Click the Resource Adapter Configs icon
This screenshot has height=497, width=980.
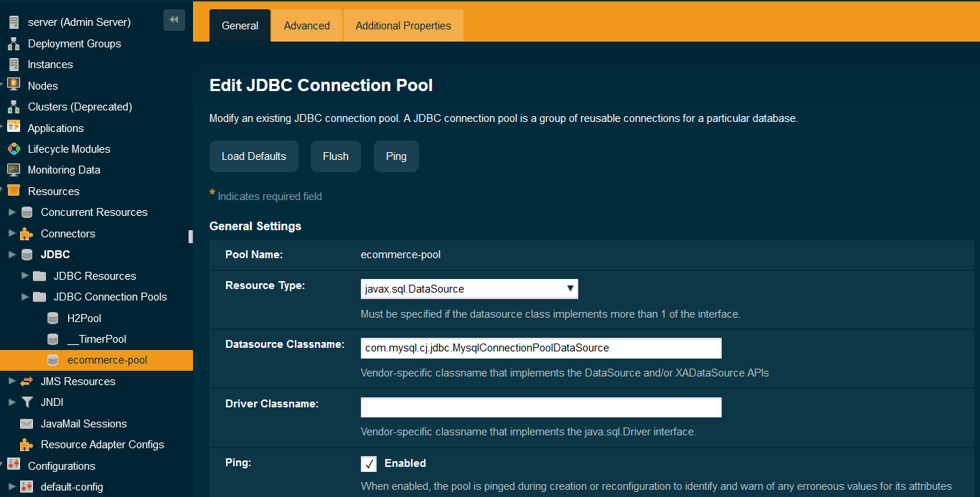coord(28,445)
